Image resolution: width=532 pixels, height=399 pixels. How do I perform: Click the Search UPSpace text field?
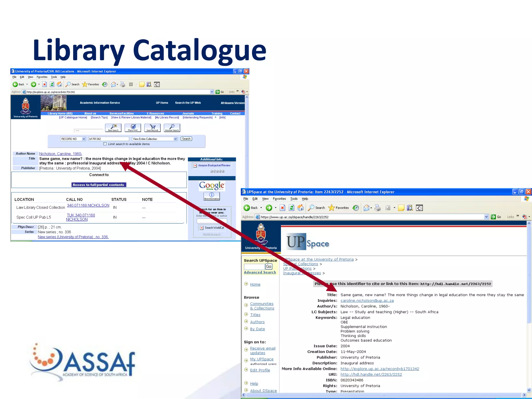click(x=254, y=267)
